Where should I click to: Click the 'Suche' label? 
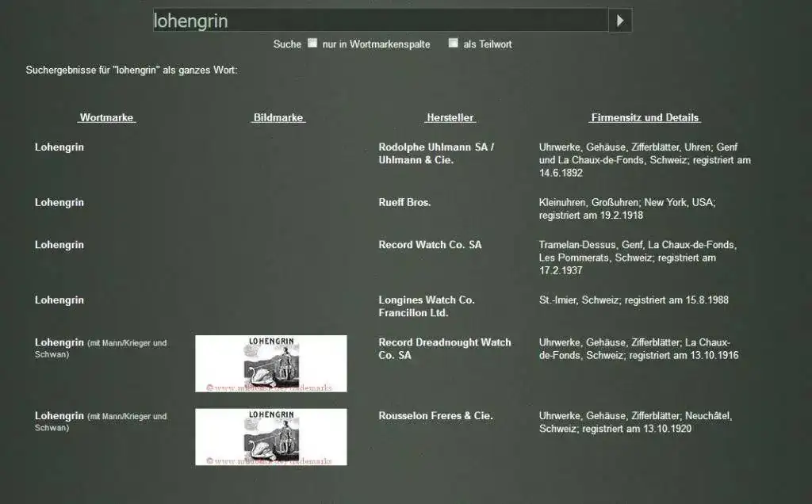click(287, 44)
